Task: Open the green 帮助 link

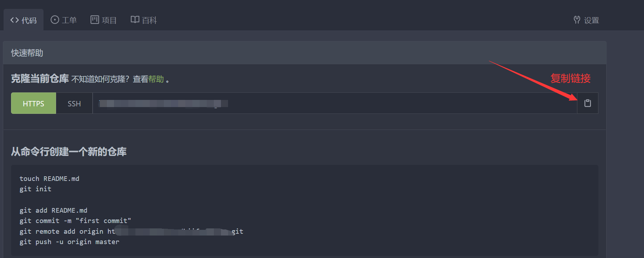Action: pyautogui.click(x=156, y=79)
